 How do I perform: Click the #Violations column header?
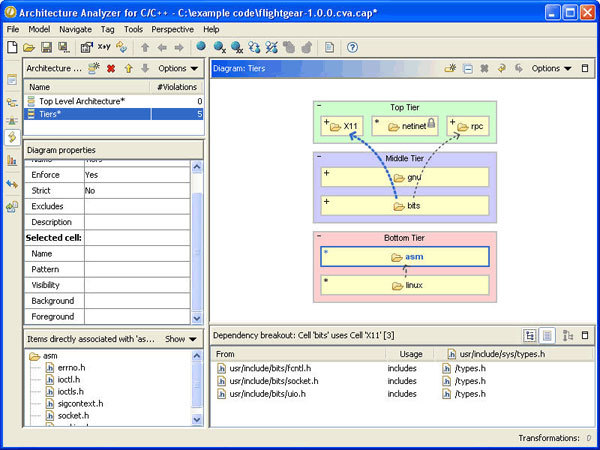point(176,87)
